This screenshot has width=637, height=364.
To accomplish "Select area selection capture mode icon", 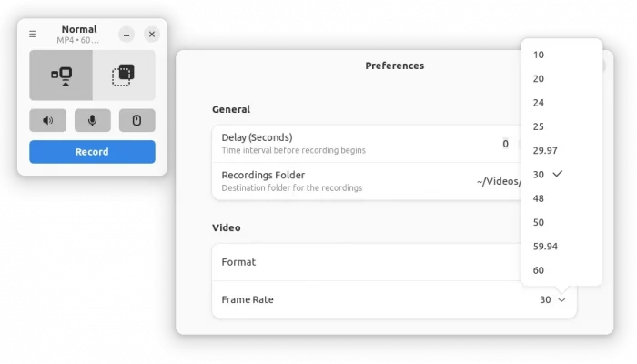I will [x=123, y=76].
